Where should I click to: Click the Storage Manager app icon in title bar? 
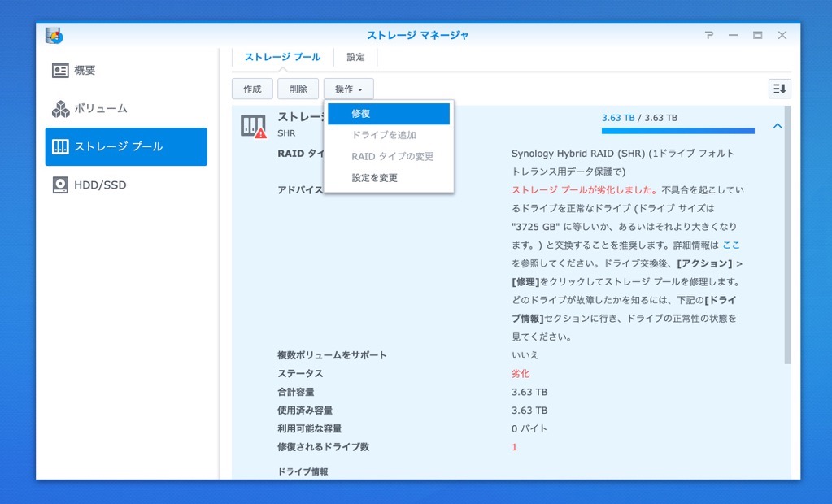pos(54,36)
